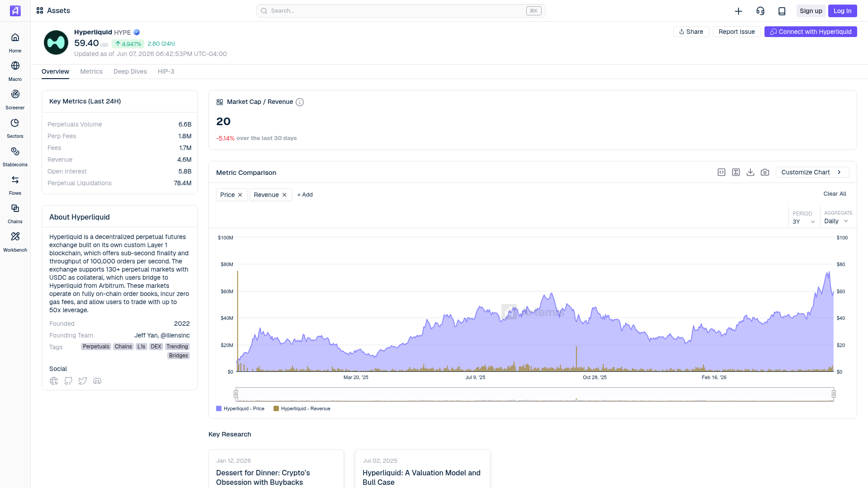Open the docs book icon
868x488 pixels.
click(x=782, y=11)
